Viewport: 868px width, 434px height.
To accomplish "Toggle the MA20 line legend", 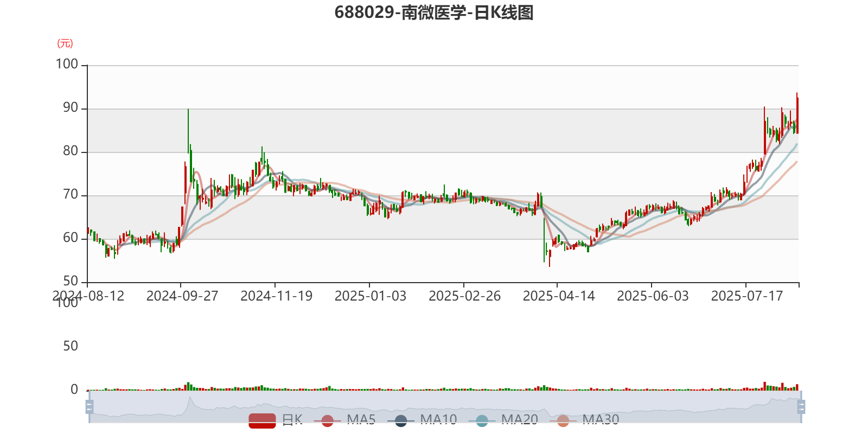I will tap(503, 420).
